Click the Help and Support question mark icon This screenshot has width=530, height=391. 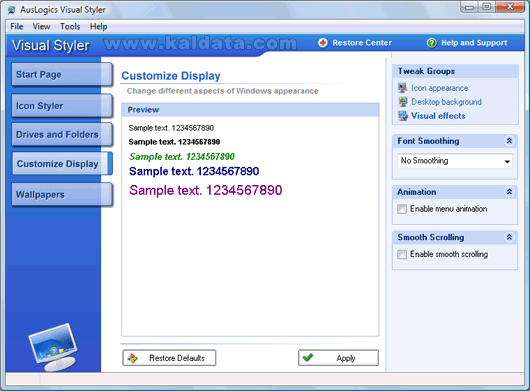point(431,43)
